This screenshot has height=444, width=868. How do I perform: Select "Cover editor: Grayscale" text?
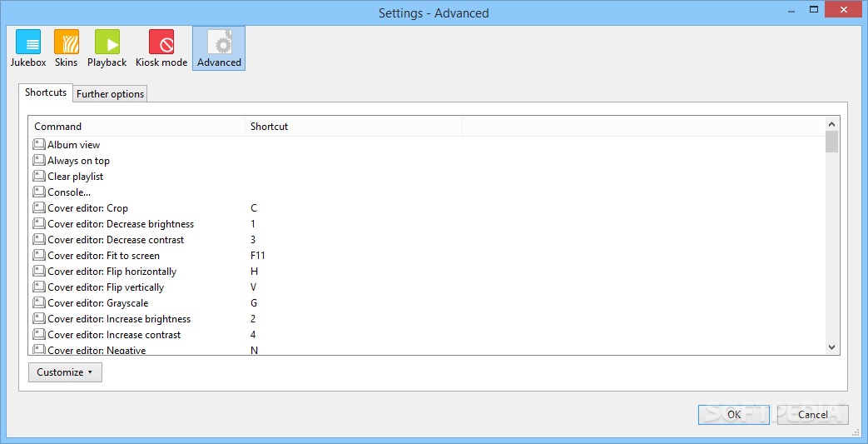(98, 303)
